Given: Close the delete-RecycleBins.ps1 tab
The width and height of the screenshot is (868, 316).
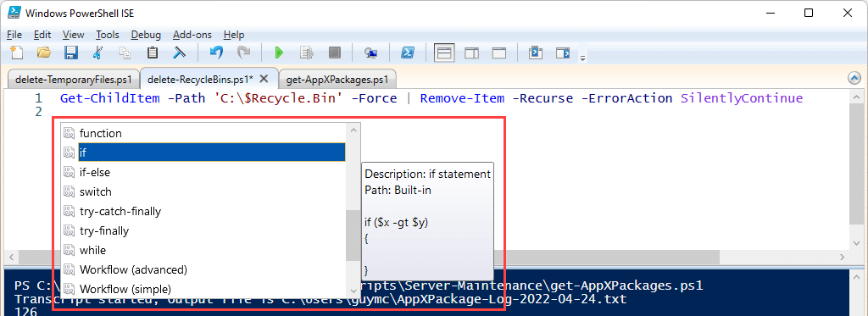Looking at the screenshot, I should point(264,79).
